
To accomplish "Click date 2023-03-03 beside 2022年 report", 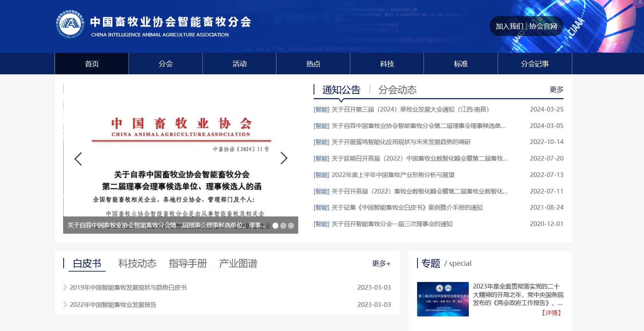I will coord(374,305).
